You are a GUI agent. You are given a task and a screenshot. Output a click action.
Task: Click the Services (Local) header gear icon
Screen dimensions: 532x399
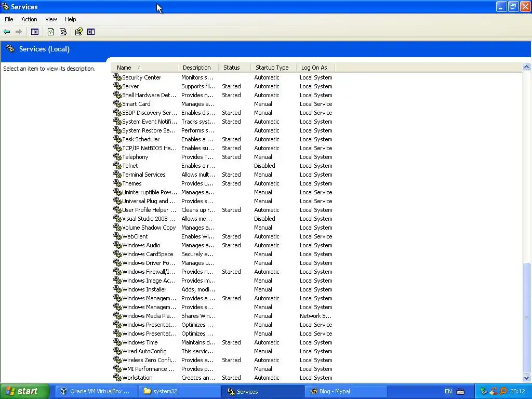click(x=10, y=49)
